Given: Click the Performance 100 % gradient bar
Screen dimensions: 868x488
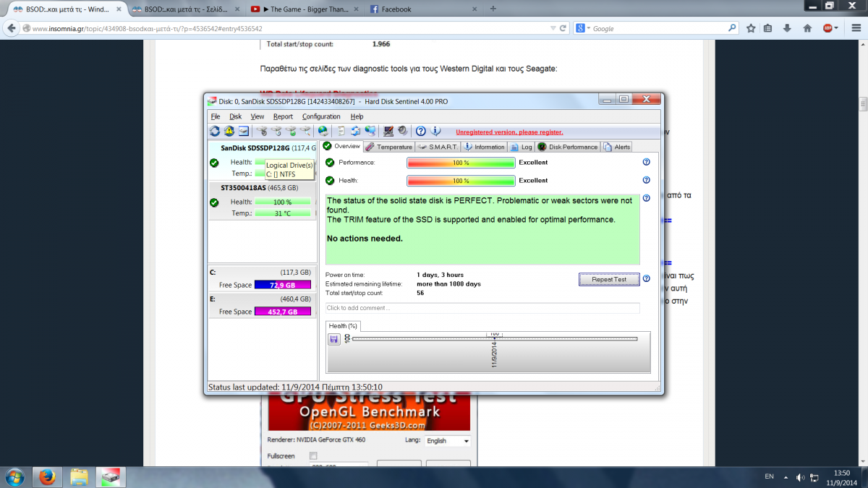Looking at the screenshot, I should (x=461, y=163).
